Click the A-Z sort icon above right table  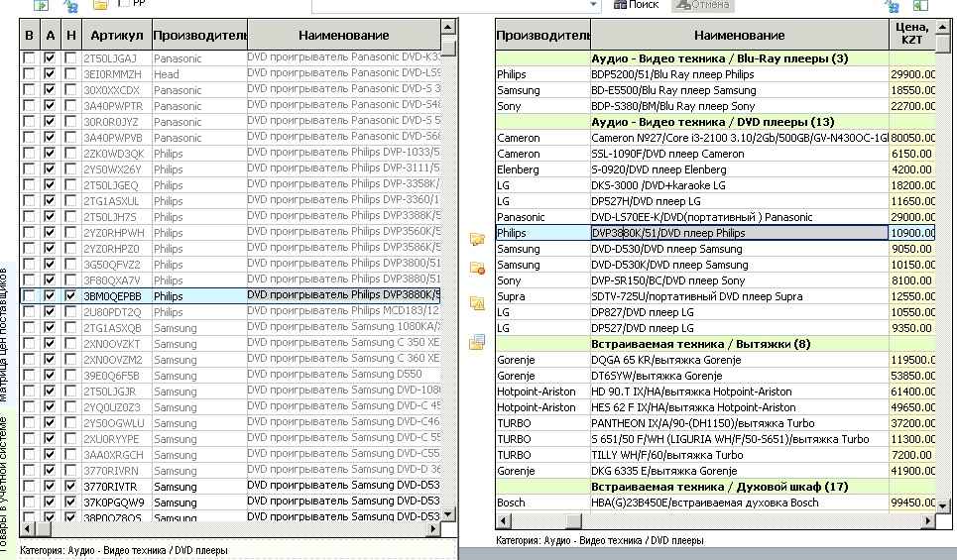pyautogui.click(x=892, y=6)
